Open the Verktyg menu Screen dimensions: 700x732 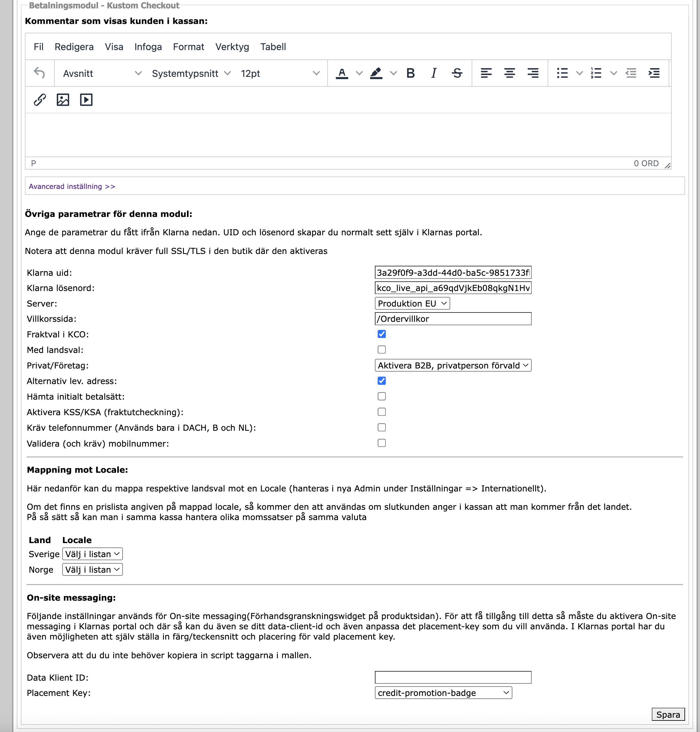232,47
